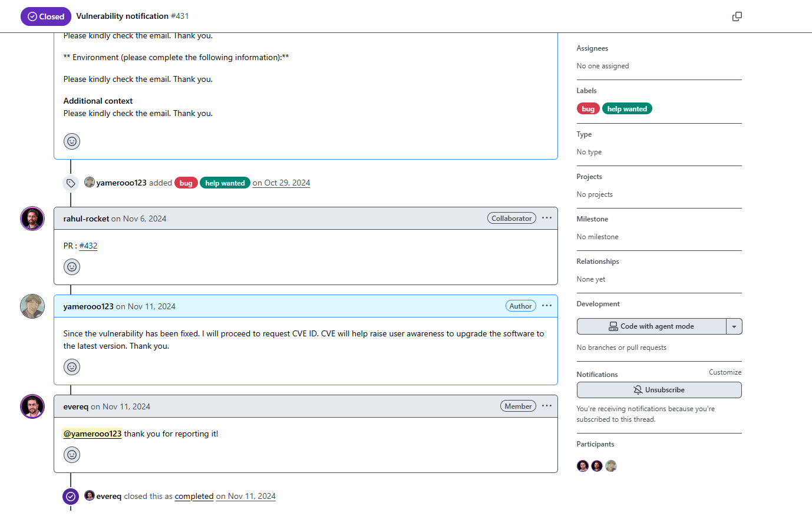812x516 pixels.
Task: Click yamerooo123's large avatar beside comment
Action: coord(32,306)
